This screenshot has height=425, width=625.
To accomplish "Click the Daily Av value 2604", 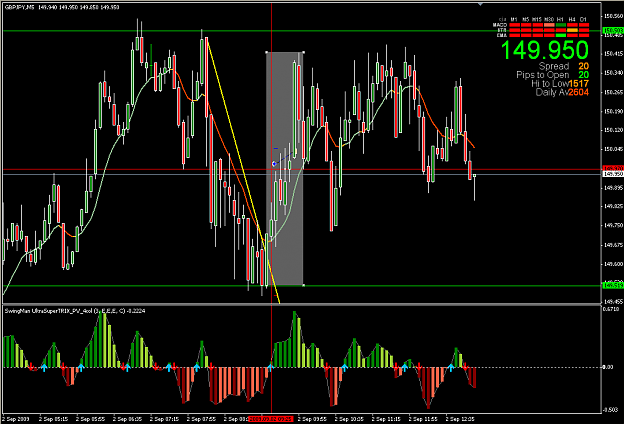I will 578,92.
